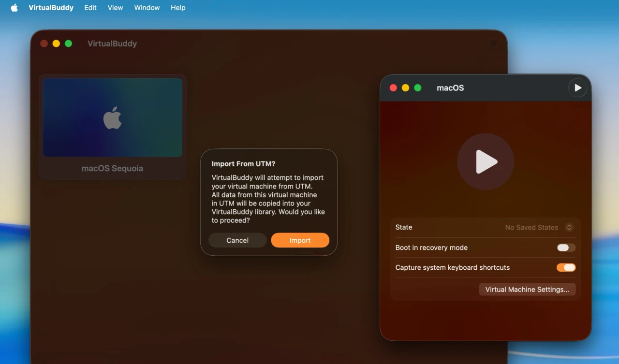Open the Window menu
The width and height of the screenshot is (619, 364).
tap(147, 7)
